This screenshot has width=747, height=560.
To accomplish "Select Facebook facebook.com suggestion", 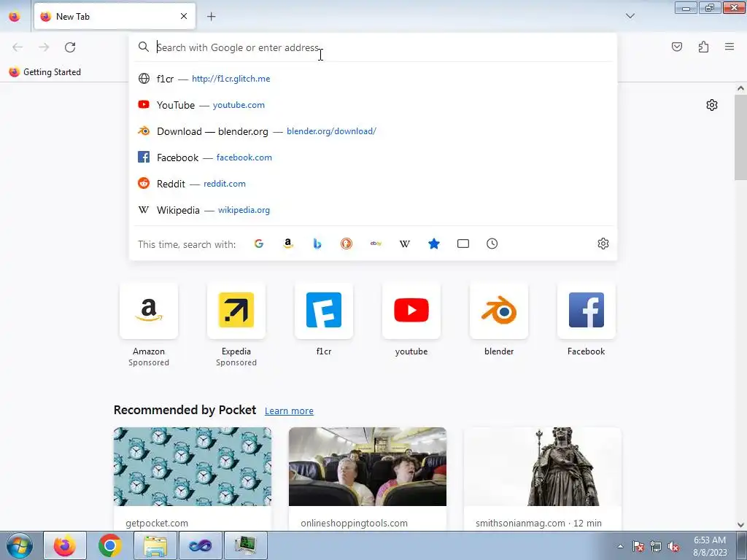I will [x=373, y=157].
